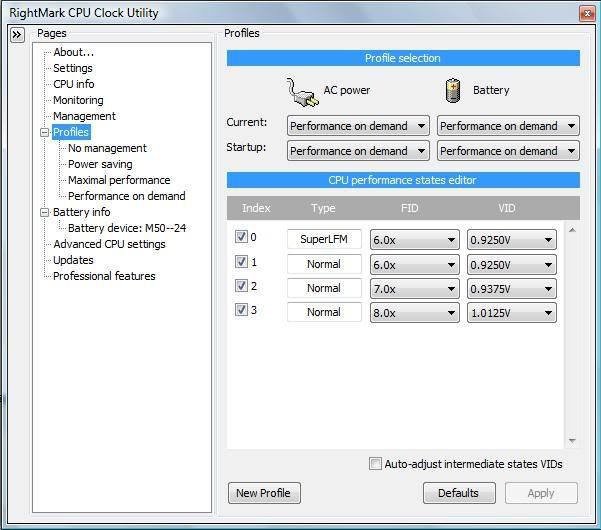Toggle checkbox for state index 3
Viewport: 601px width, 530px height.
coord(241,309)
